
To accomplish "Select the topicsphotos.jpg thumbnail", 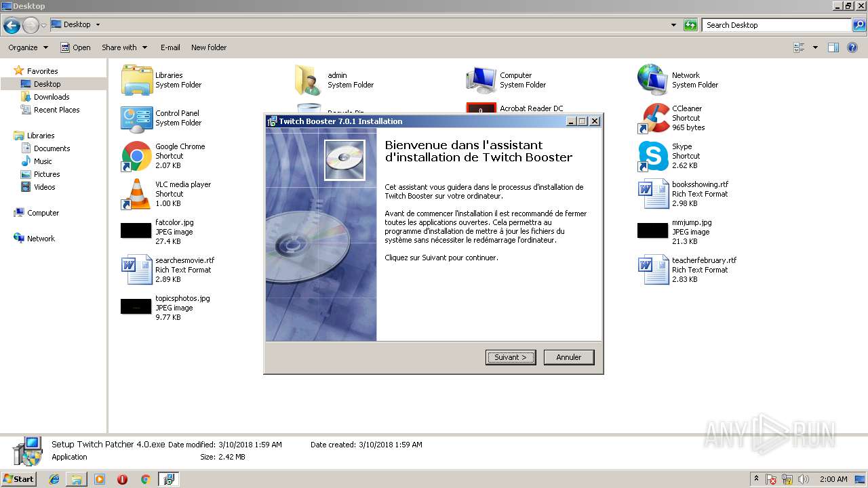I will point(136,307).
